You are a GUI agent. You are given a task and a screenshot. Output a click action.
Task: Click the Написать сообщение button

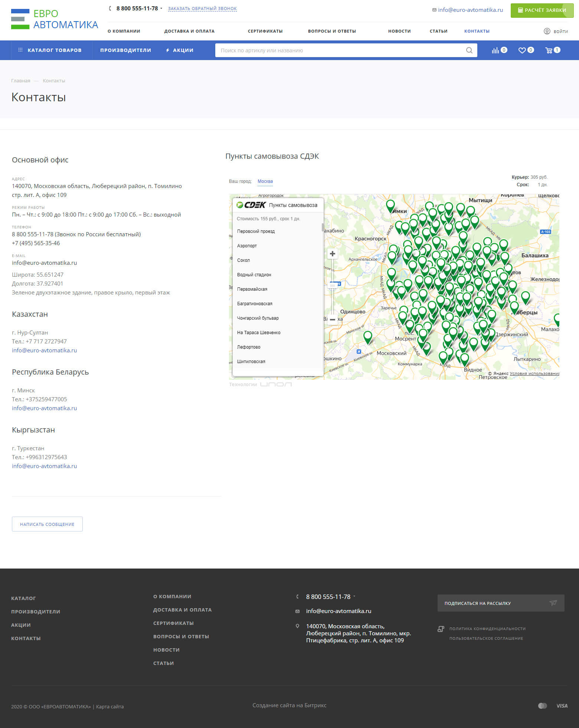47,524
